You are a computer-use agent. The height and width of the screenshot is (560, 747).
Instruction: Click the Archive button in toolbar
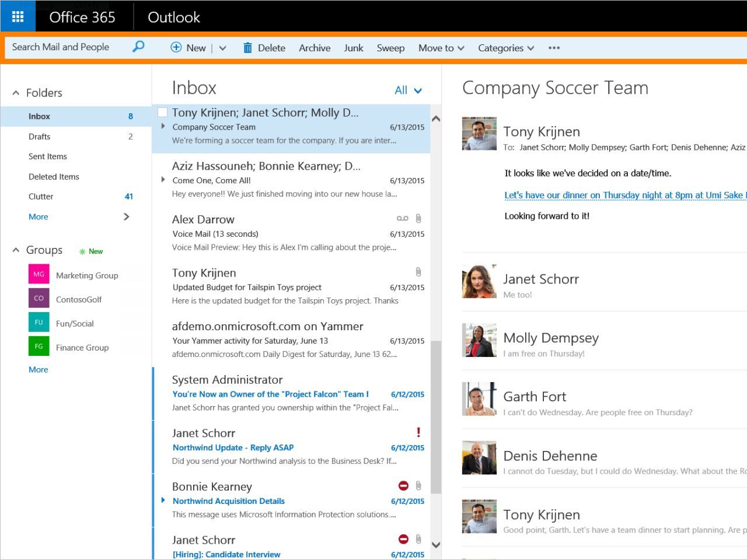pyautogui.click(x=315, y=48)
